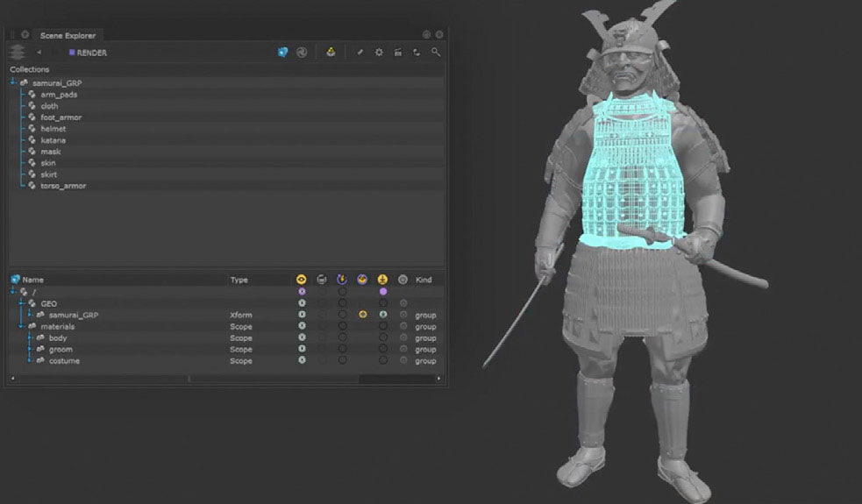Click the yellow eye visibility column header
862x504 pixels.
[x=302, y=280]
